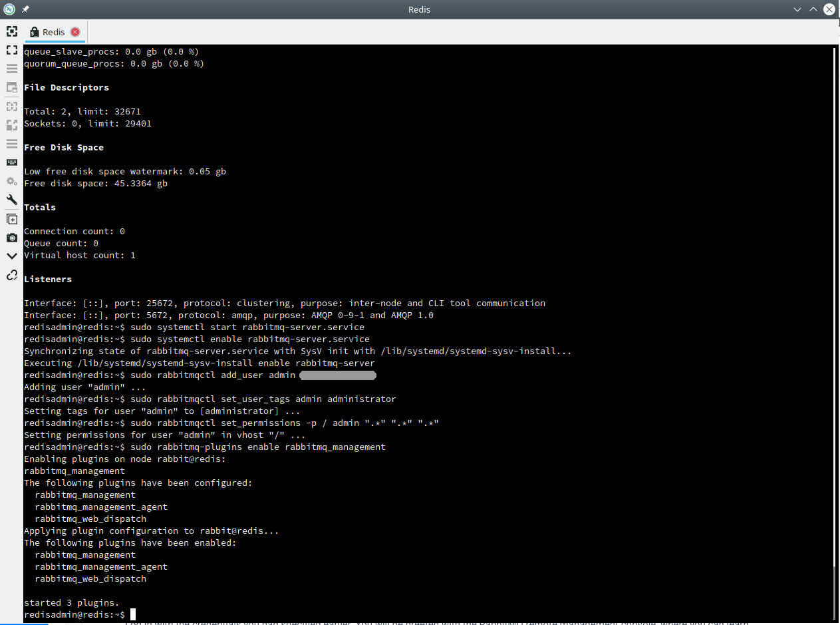840x625 pixels.
Task: Click "rabbitmq_web_dispatch" under enabled plugins
Action: [90, 579]
